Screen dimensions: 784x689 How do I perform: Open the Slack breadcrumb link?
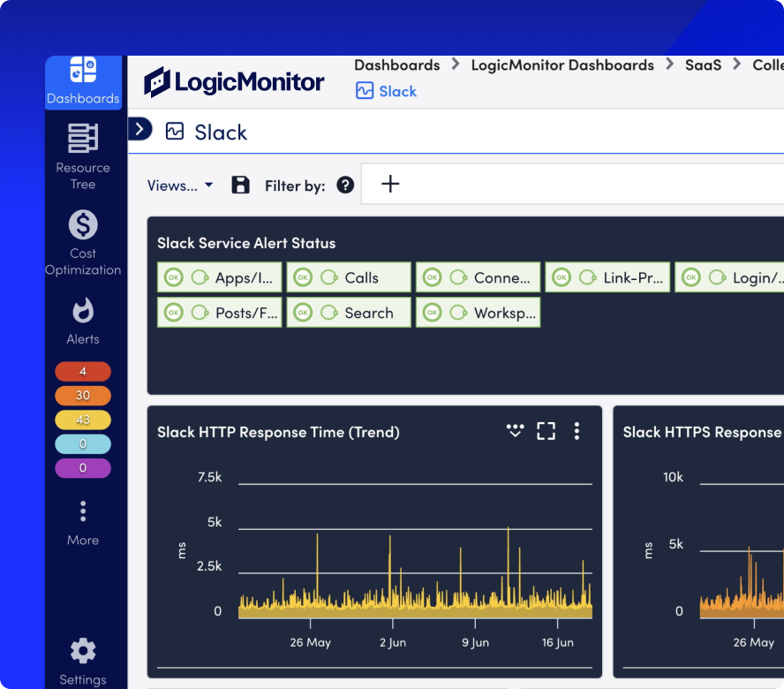click(x=386, y=91)
